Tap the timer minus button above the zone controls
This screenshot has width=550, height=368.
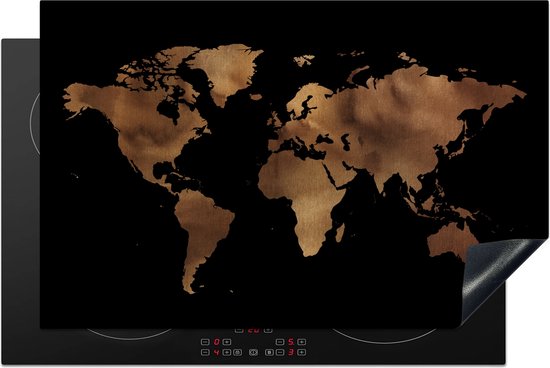239,331
